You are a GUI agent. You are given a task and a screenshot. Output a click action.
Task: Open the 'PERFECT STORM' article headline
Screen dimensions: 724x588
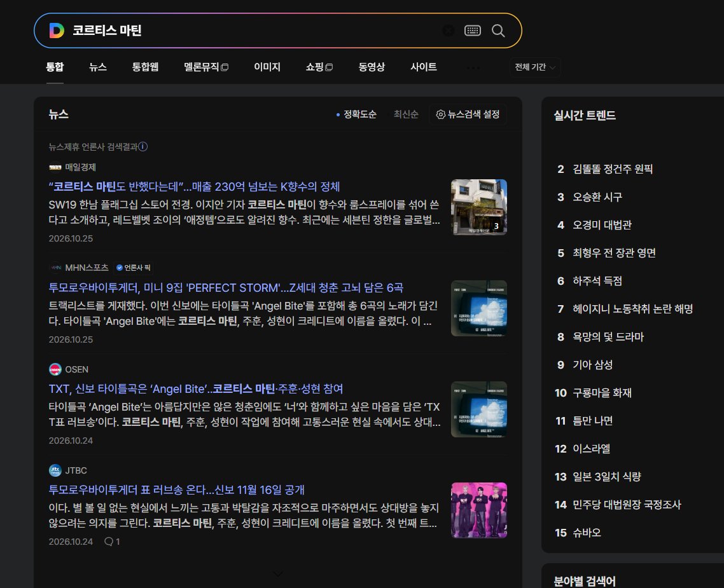[226, 288]
